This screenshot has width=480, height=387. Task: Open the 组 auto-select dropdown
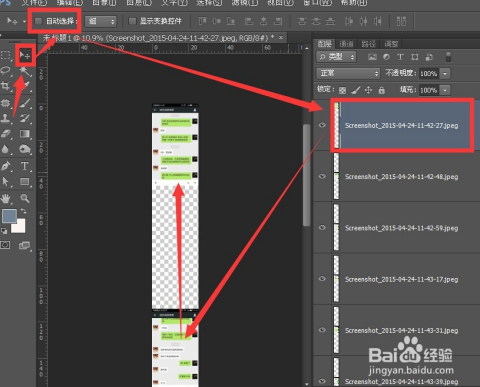pos(101,21)
